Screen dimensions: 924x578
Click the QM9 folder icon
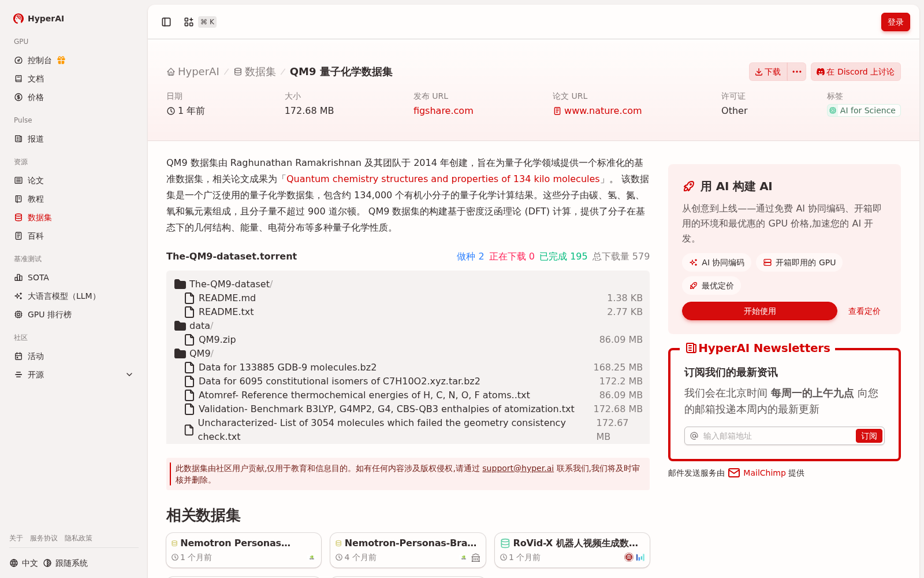(x=180, y=353)
